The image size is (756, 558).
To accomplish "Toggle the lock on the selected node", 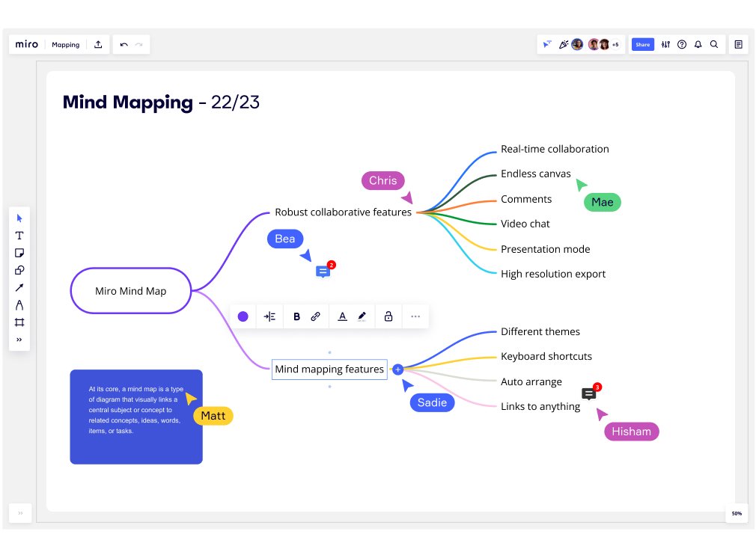I will tap(388, 316).
